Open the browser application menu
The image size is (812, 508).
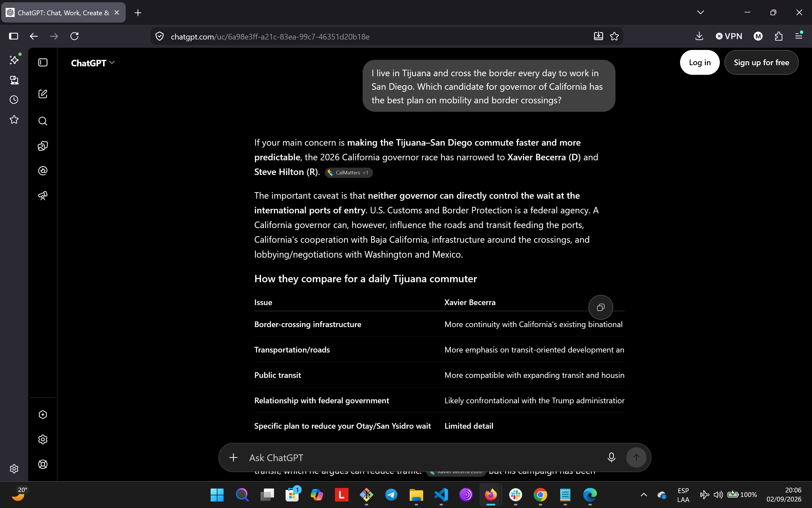tap(799, 36)
